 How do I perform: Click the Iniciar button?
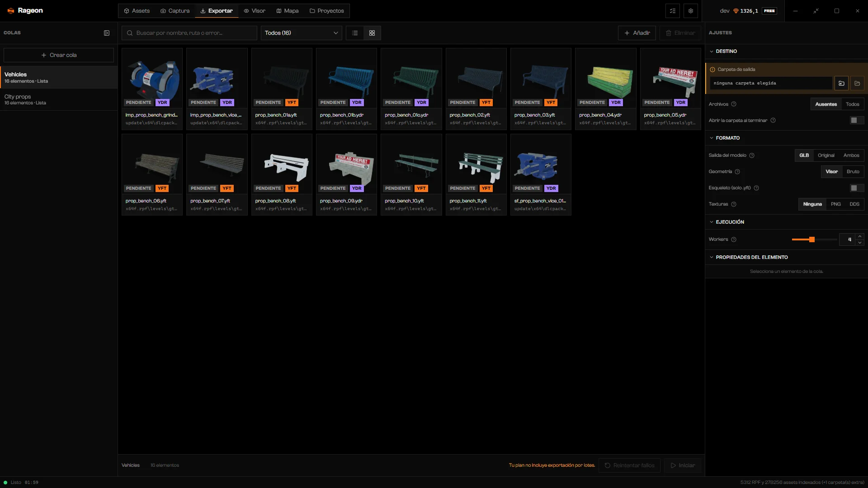click(683, 465)
